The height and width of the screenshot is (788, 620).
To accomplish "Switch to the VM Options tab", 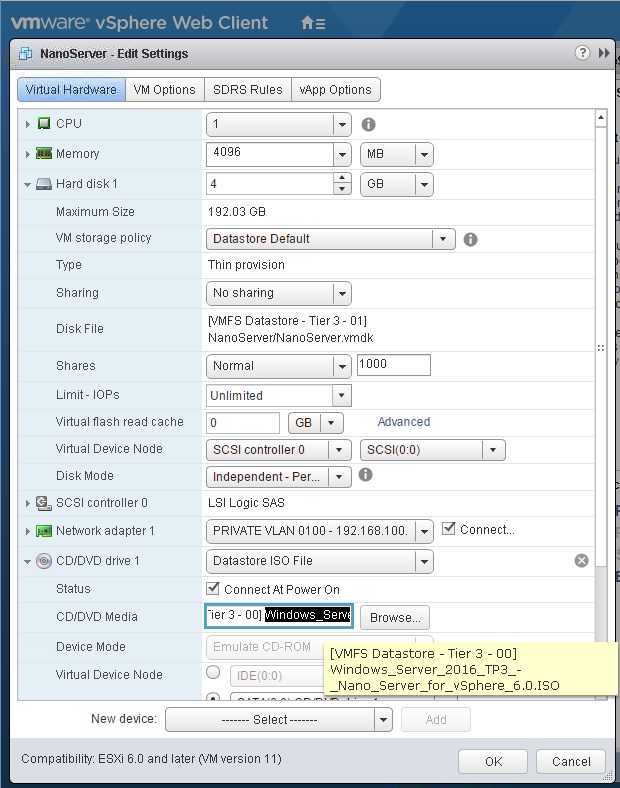I will click(x=165, y=89).
